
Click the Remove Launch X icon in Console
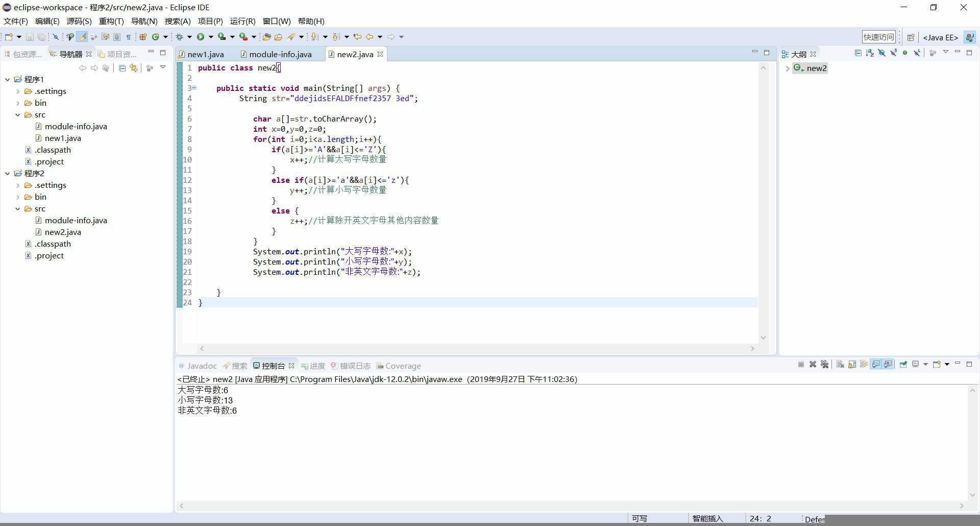(813, 365)
